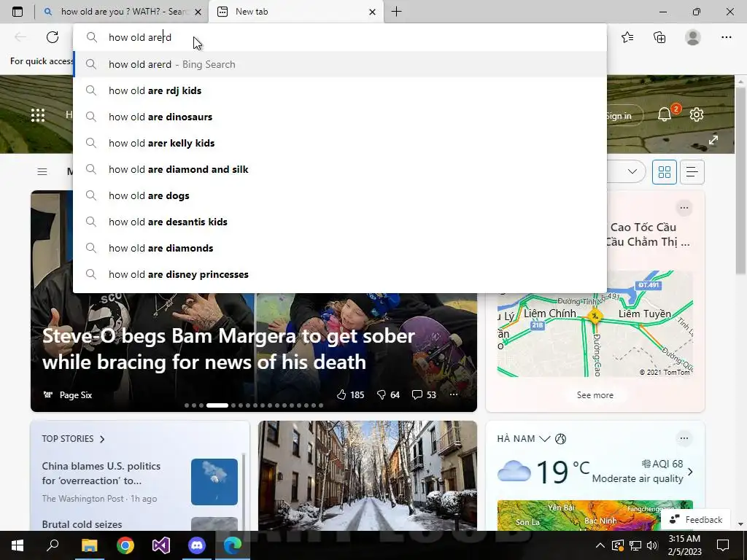Click the weather location globe icon
Image resolution: width=747 pixels, height=560 pixels.
pos(561,438)
